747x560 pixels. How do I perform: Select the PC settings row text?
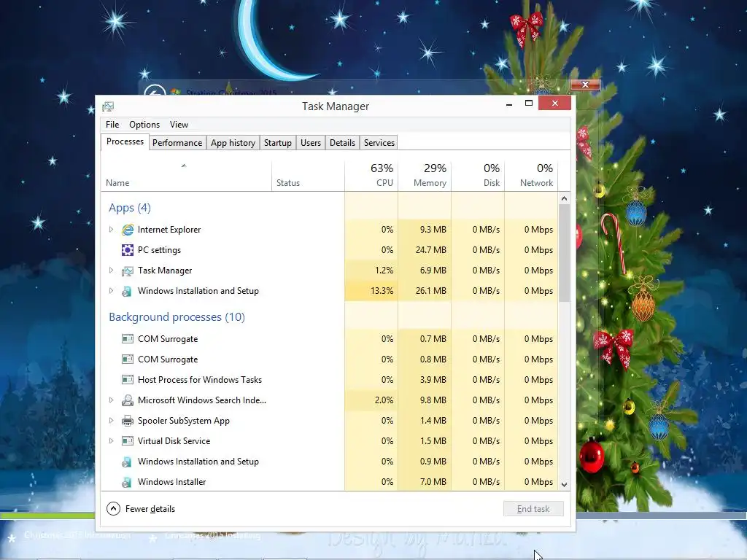click(159, 250)
